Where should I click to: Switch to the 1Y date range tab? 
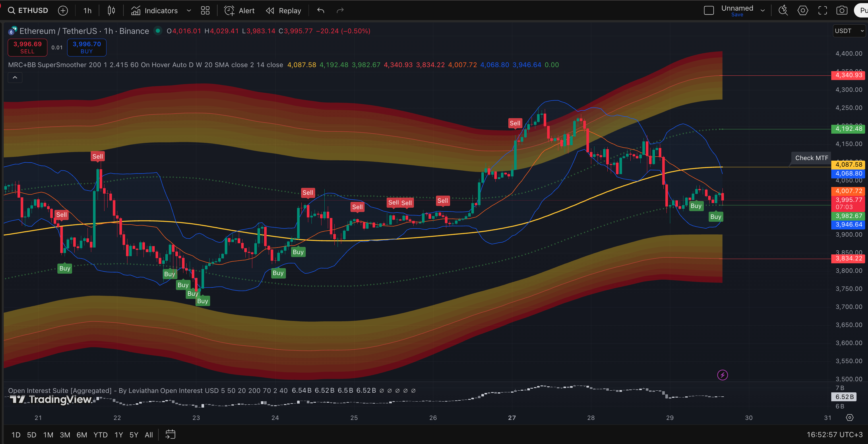coord(119,435)
